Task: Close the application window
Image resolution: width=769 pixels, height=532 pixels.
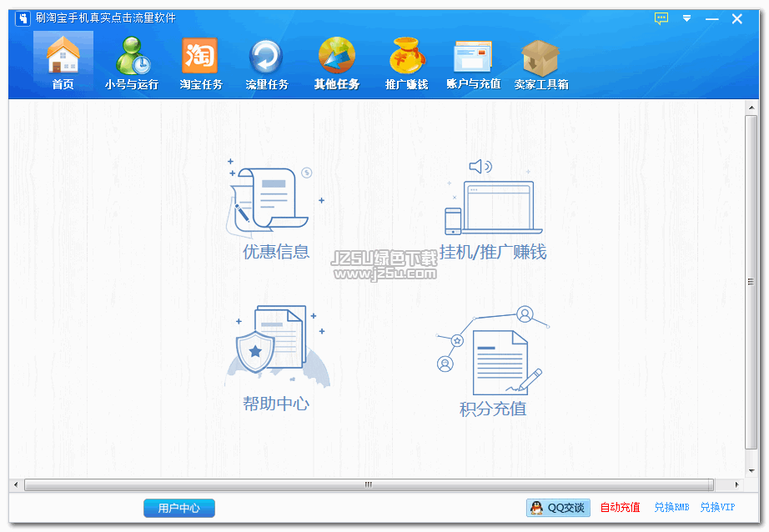Action: coord(736,18)
